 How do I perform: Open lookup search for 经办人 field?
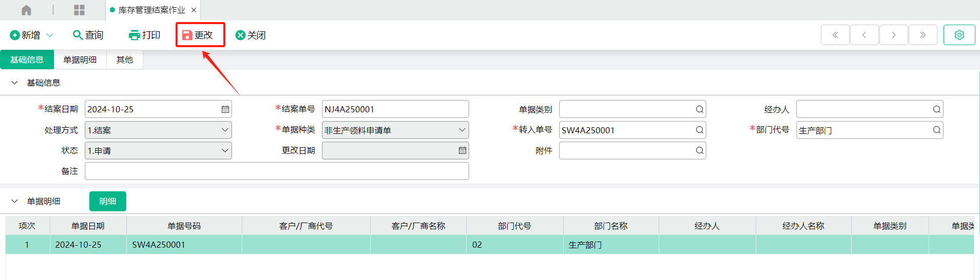936,109
